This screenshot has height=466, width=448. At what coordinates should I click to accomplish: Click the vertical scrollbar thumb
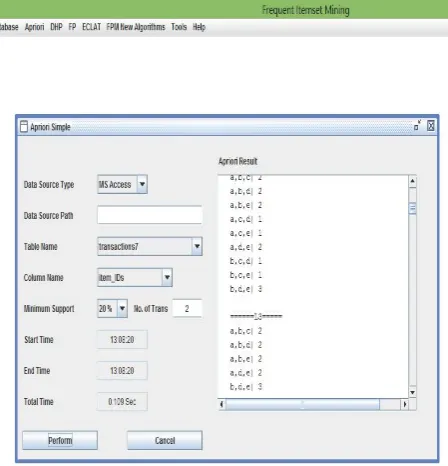(x=412, y=208)
